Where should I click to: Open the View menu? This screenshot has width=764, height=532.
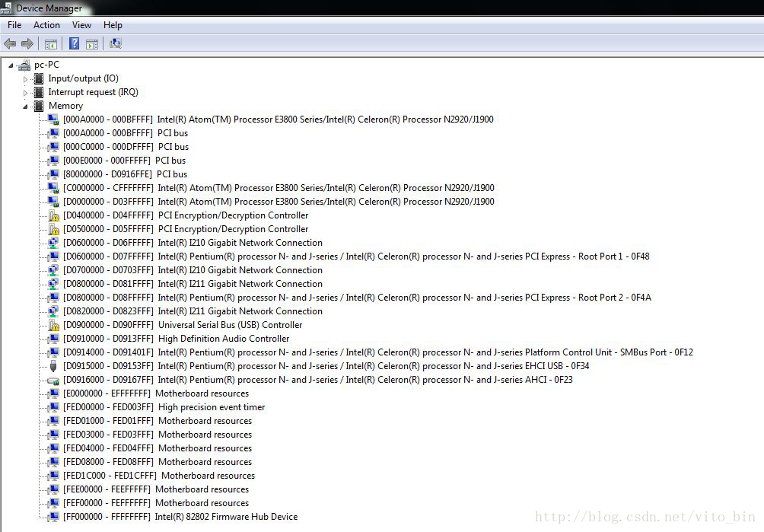coord(82,25)
